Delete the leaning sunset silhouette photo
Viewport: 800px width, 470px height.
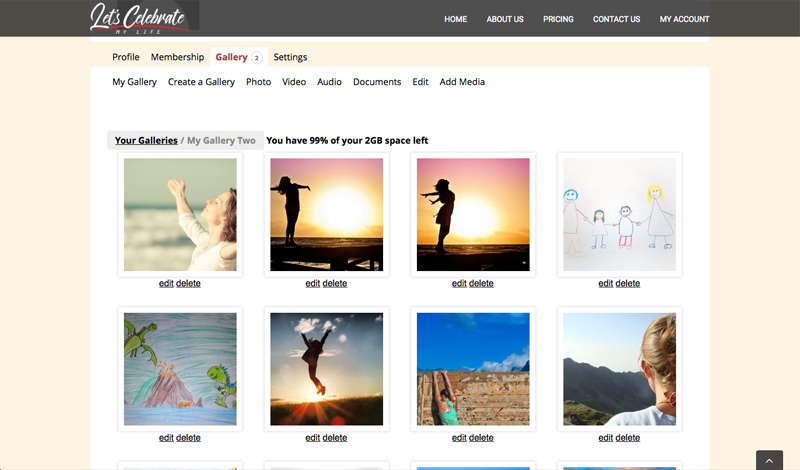tap(481, 283)
